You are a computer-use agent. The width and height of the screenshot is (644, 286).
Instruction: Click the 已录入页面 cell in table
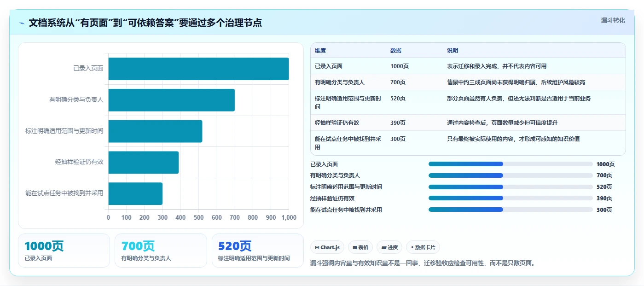[329, 66]
